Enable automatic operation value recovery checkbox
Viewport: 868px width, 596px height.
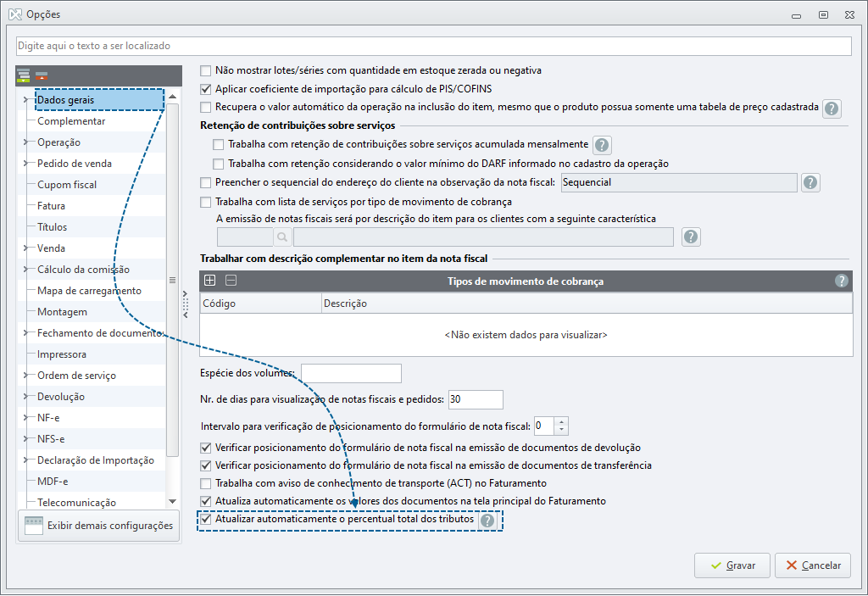205,108
